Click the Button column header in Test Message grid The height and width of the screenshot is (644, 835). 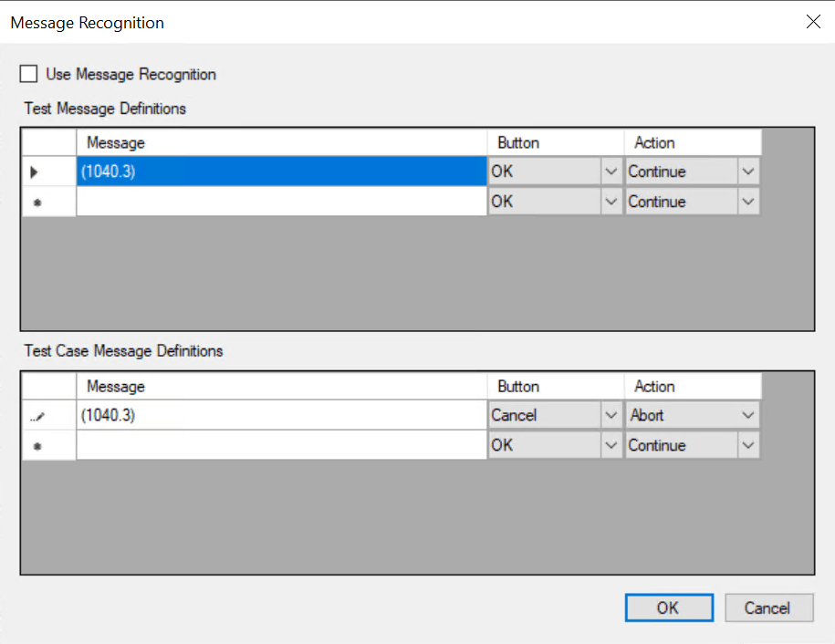555,142
